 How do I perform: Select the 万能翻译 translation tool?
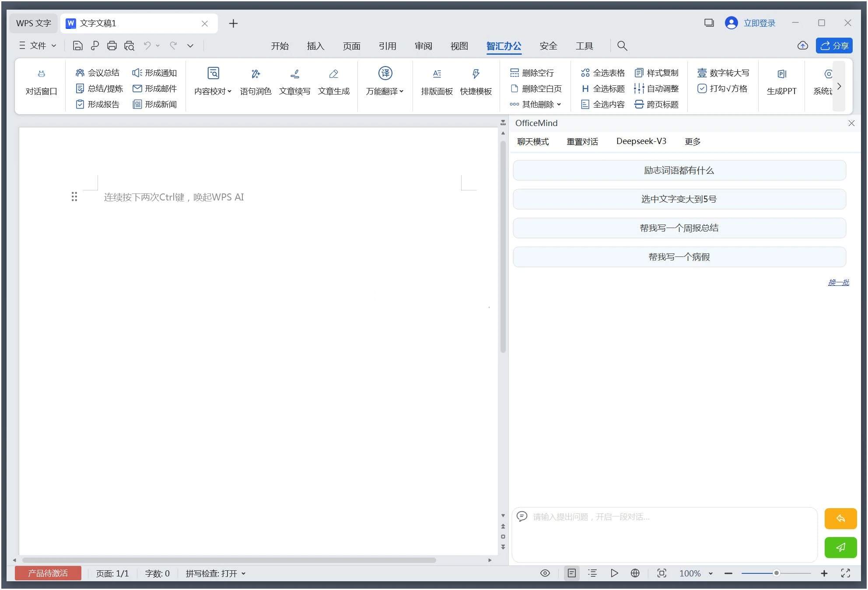[x=385, y=82]
